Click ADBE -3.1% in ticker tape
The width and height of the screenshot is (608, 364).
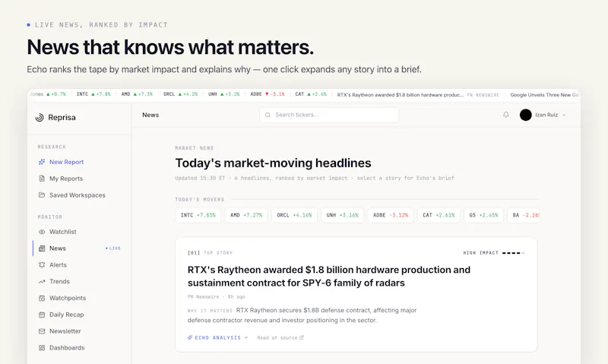[x=268, y=94]
